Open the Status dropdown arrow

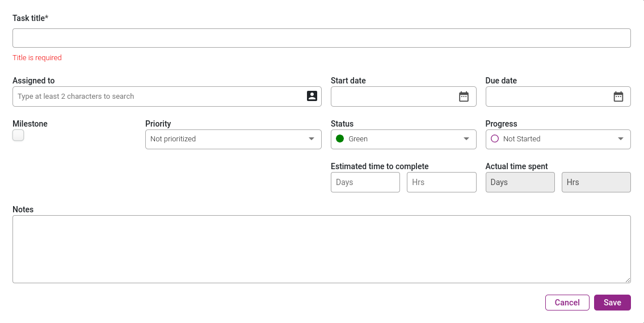point(466,139)
